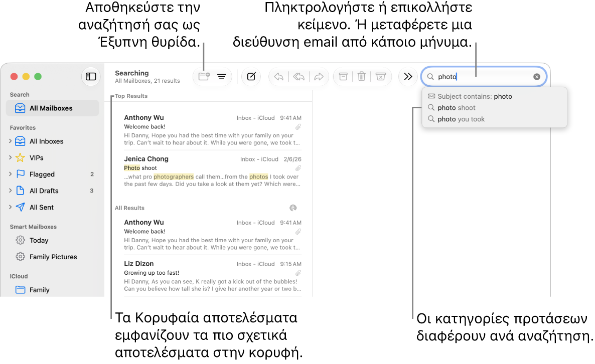
Task: Open Anthony Wu message under All Results
Action: (x=213, y=234)
